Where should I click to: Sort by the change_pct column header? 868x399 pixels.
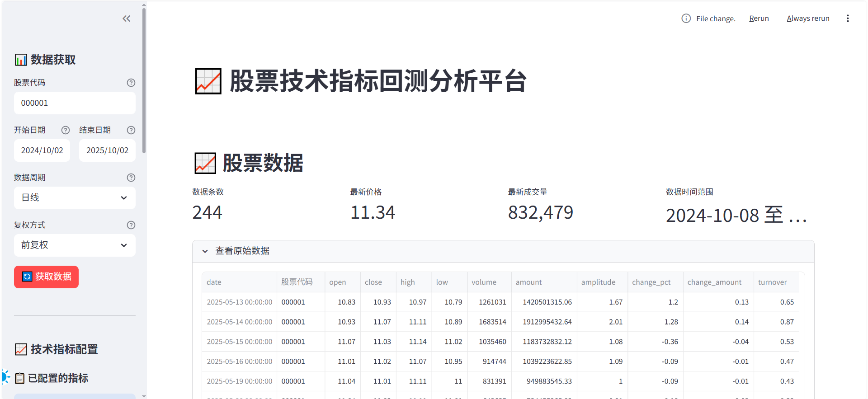coord(656,282)
